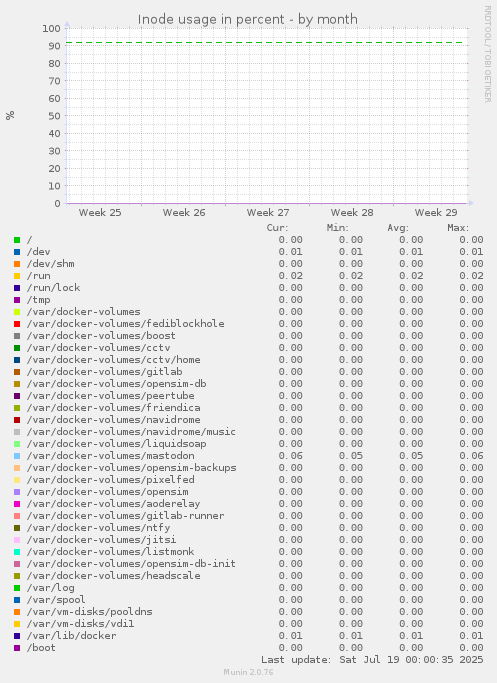This screenshot has width=497, height=683.
Task: Click the '/var/spool' legend label
Action: click(56, 599)
